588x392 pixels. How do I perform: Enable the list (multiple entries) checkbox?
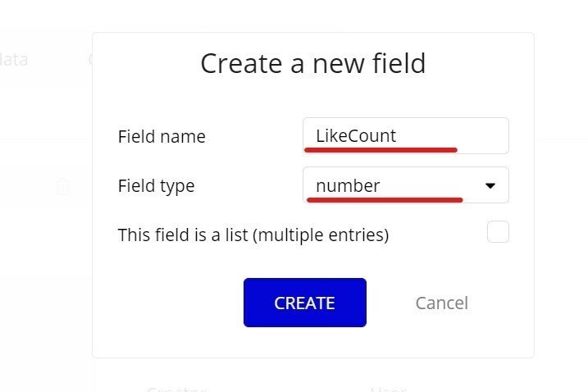498,232
